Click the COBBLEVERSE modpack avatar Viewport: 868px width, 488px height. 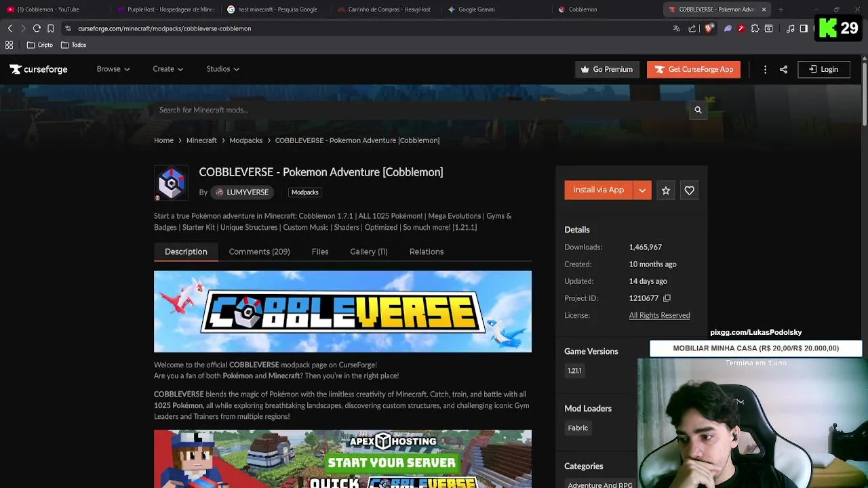(x=171, y=183)
